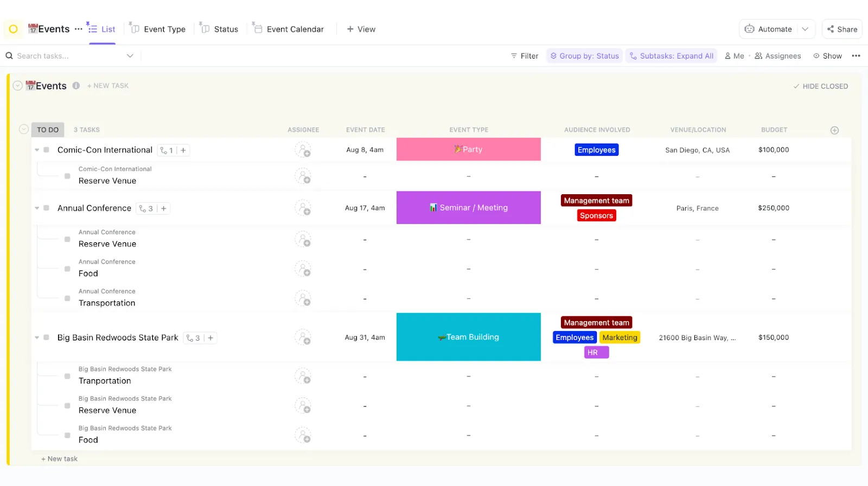This screenshot has width=868, height=486.
Task: Assign user to Annual Conference task
Action: [303, 208]
